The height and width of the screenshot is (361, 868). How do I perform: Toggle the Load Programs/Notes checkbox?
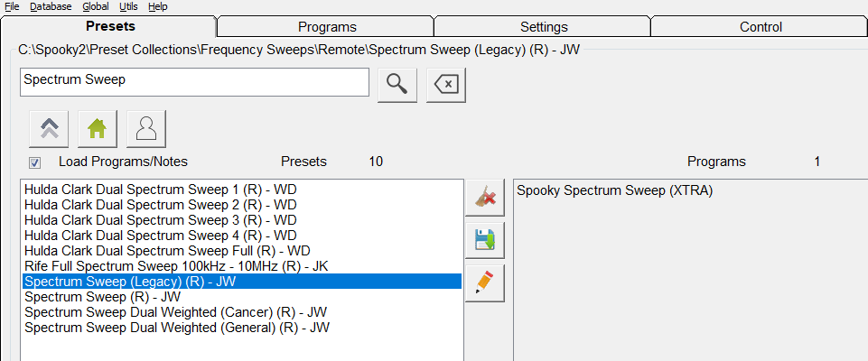pos(34,162)
